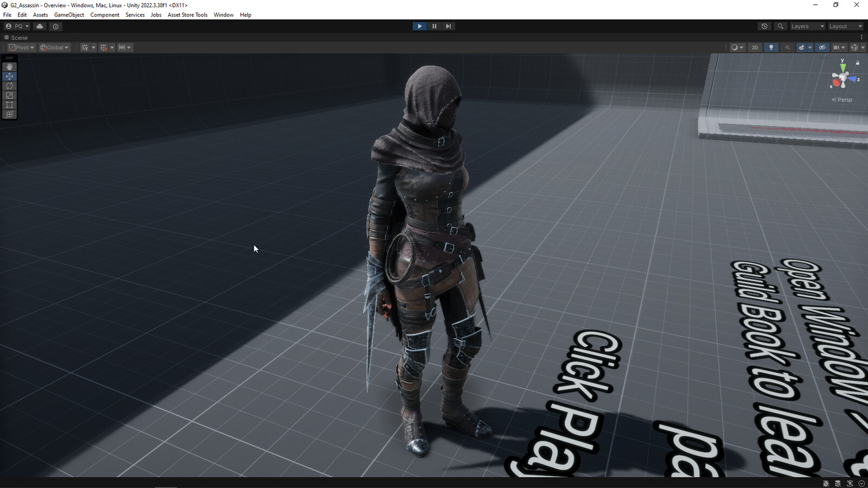The height and width of the screenshot is (488, 868).
Task: Click the Scene camera settings icon
Action: (836, 48)
